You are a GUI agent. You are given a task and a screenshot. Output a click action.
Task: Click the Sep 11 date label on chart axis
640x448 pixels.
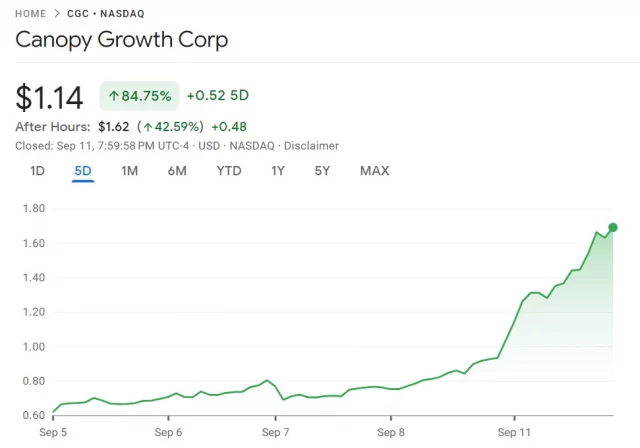[x=514, y=433]
